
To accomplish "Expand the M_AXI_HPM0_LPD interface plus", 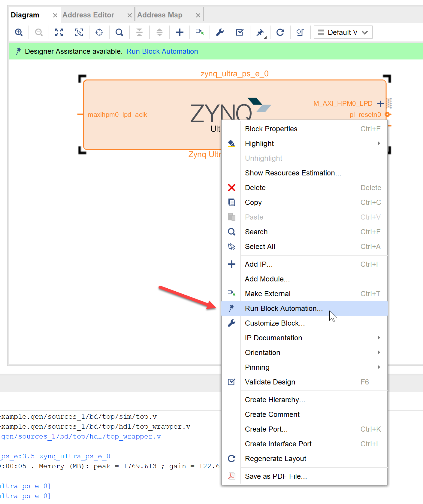I will pos(380,104).
